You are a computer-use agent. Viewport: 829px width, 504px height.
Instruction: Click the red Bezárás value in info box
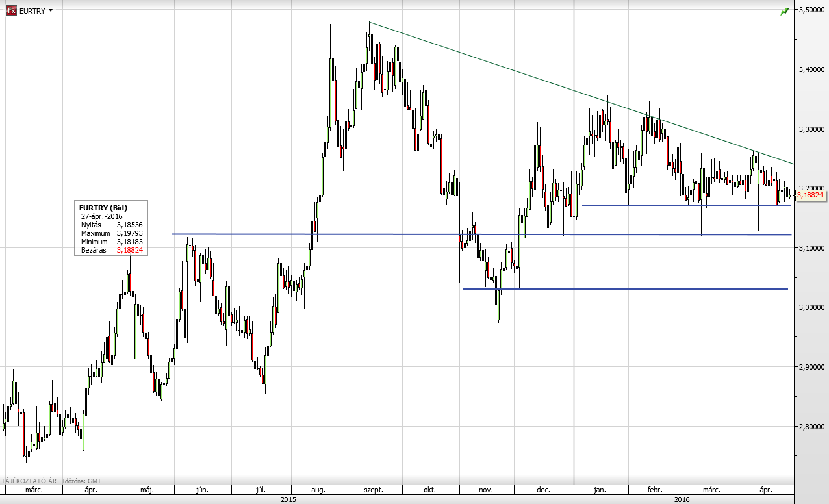(130, 249)
